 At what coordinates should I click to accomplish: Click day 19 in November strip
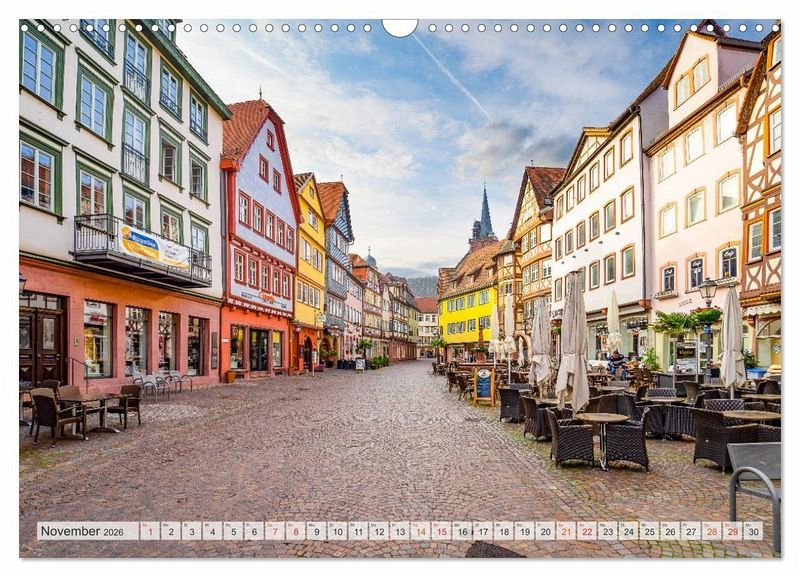(524, 531)
